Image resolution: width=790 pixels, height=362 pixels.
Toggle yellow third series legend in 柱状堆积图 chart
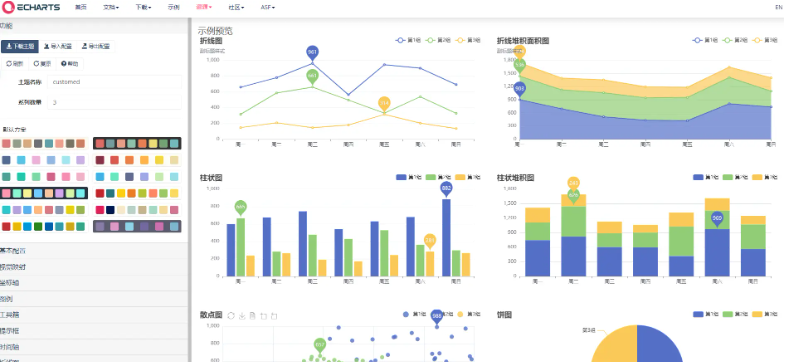[764, 177]
